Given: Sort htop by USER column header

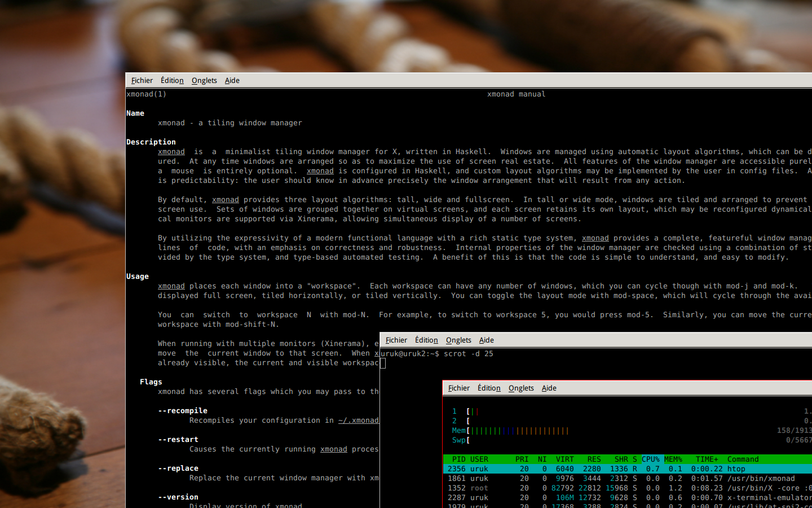Looking at the screenshot, I should coord(479,459).
